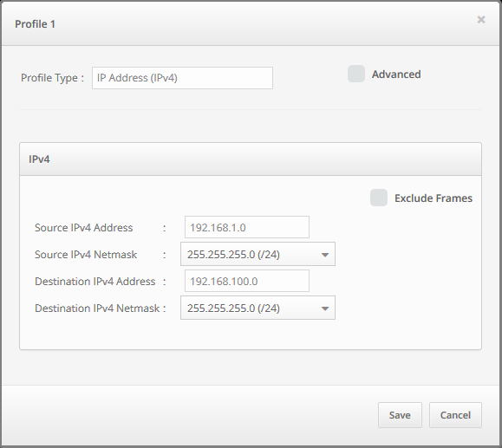This screenshot has height=448, width=502.
Task: Click the IPv4 panel header
Action: tap(251, 159)
